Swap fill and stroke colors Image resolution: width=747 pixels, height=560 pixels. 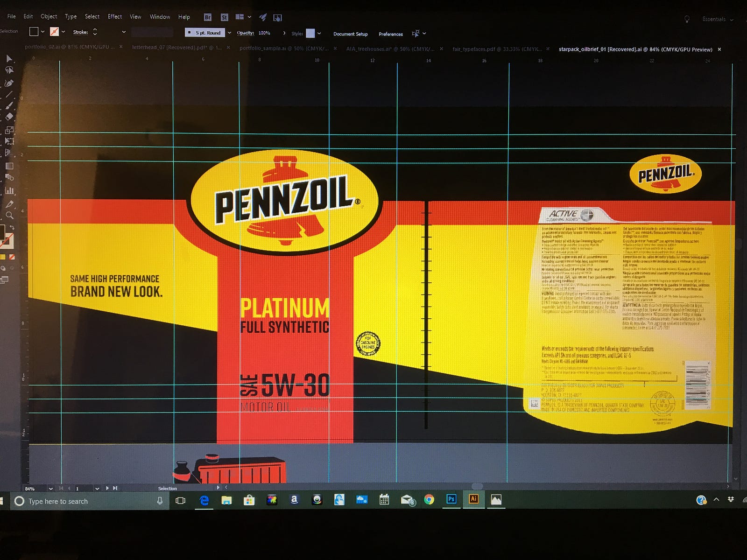point(12,227)
